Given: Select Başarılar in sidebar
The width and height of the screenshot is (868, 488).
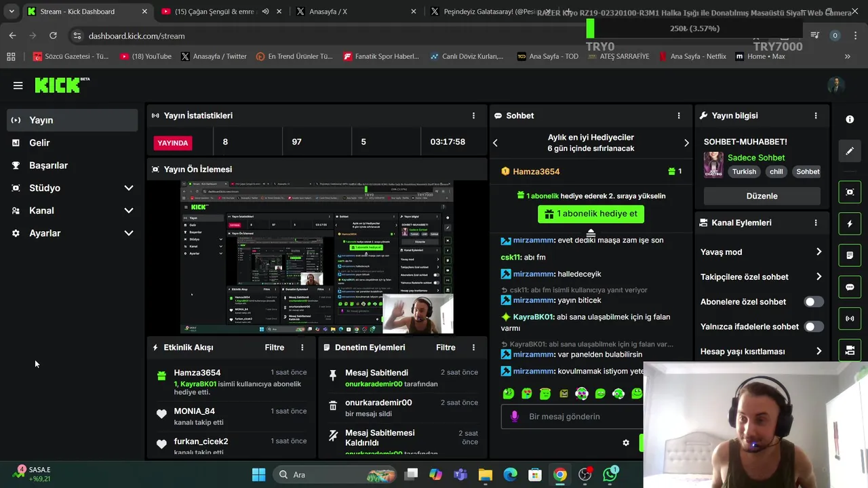Looking at the screenshot, I should 73,165.
